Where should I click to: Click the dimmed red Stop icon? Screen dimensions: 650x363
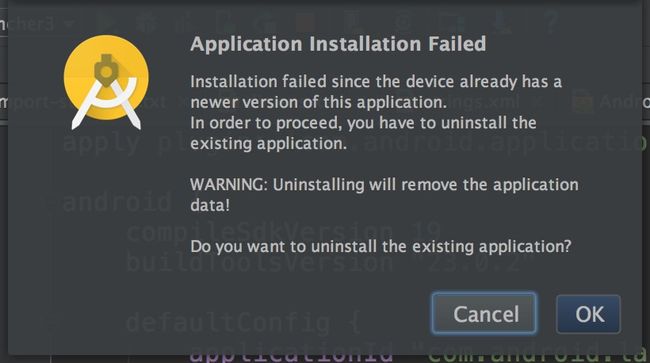point(306,23)
